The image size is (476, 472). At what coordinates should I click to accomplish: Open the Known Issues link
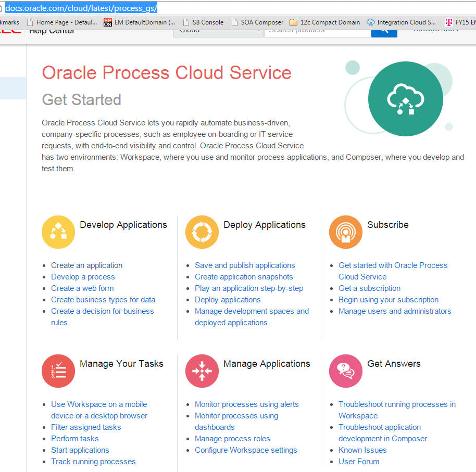coord(362,450)
